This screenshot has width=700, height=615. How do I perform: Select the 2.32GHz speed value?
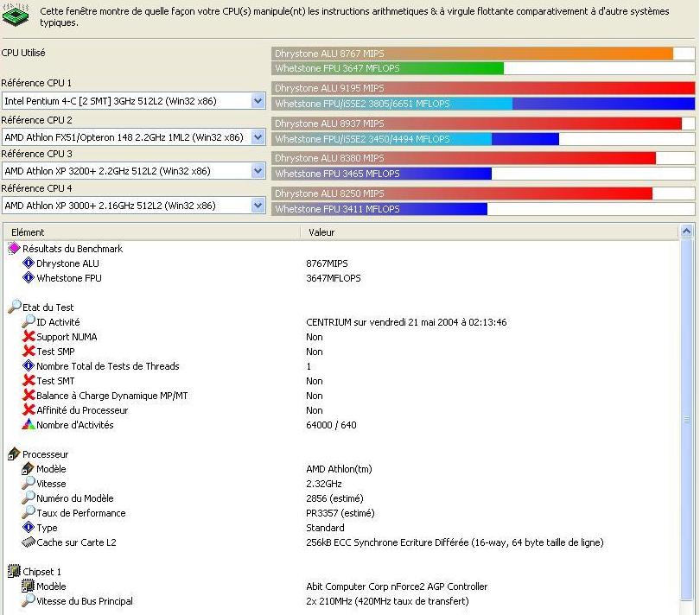[x=324, y=484]
